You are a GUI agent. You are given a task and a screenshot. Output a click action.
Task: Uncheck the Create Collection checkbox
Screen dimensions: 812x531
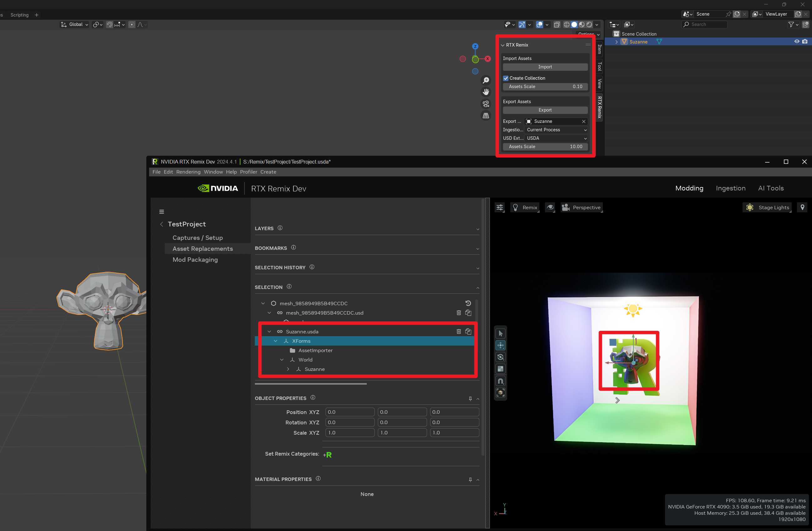(506, 78)
